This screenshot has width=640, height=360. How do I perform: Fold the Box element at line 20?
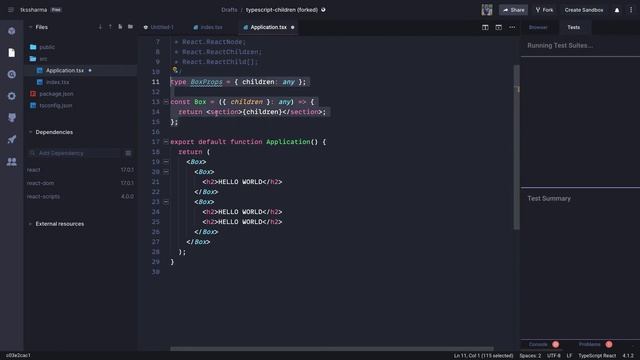(166, 172)
